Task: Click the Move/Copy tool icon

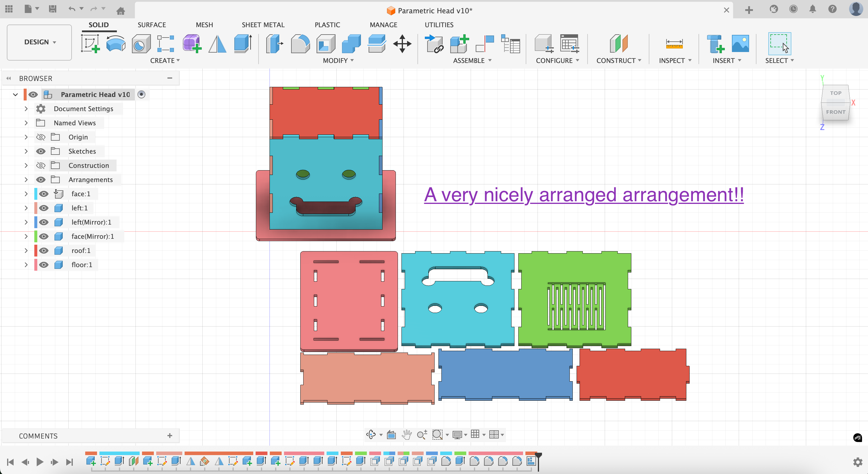Action: 402,44
